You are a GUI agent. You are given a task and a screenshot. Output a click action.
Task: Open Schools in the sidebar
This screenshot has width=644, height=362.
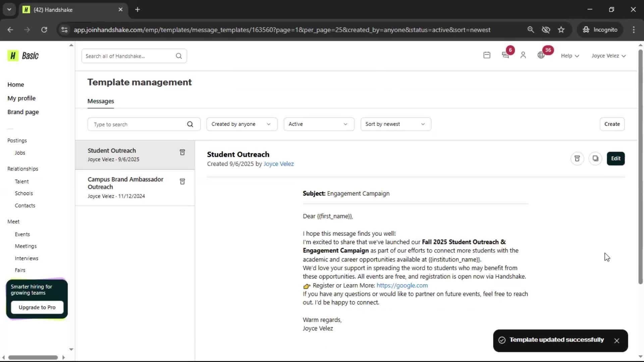click(24, 193)
